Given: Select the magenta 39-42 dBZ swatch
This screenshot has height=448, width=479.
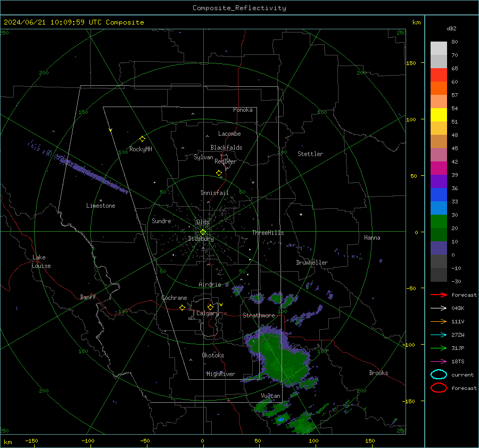Looking at the screenshot, I should click(x=439, y=168).
